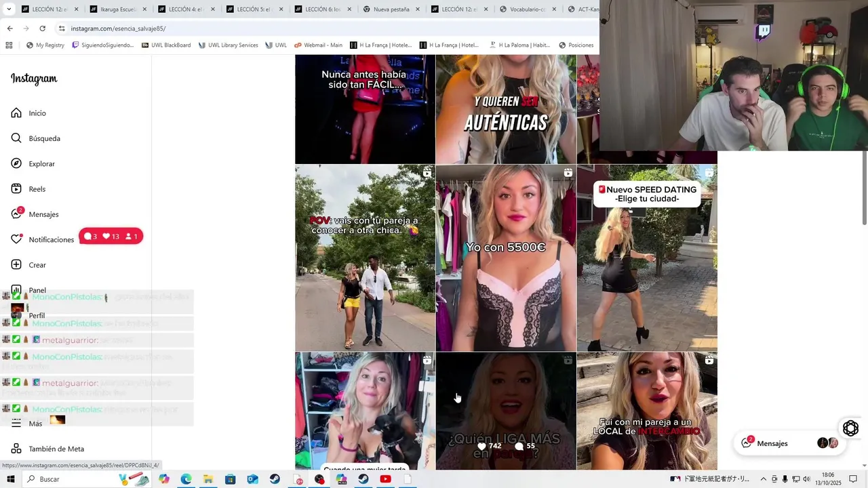Close the Nueva pestaña tab
The height and width of the screenshot is (488, 868).
[x=418, y=9]
